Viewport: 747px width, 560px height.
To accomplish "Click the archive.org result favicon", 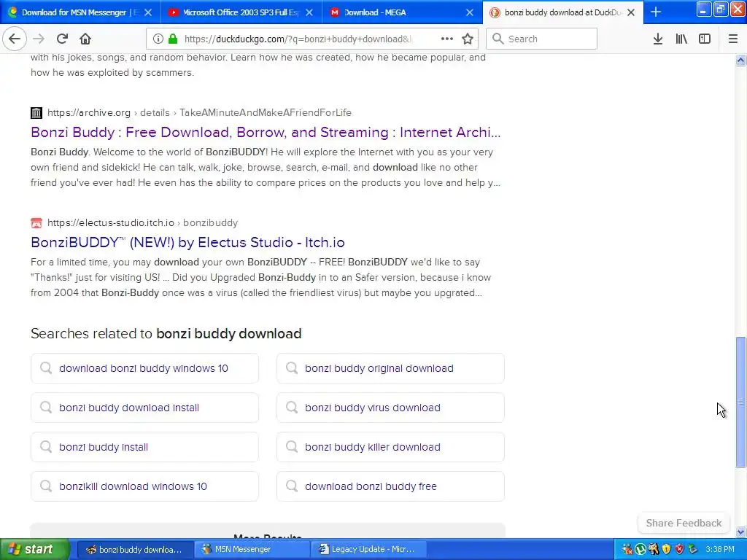I will tap(36, 113).
